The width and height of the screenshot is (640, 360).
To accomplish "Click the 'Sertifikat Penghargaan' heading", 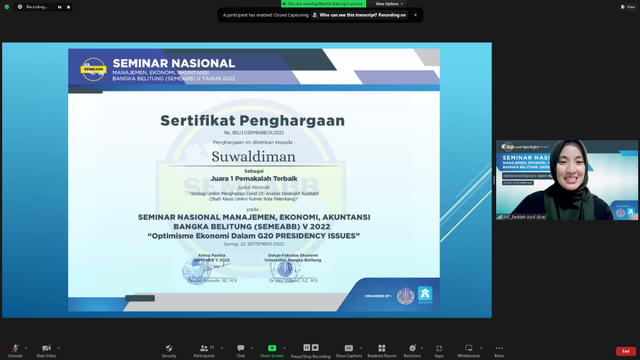I will click(x=253, y=120).
